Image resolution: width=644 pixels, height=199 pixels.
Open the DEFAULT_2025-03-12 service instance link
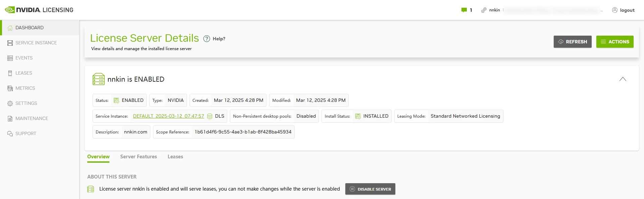pos(168,116)
